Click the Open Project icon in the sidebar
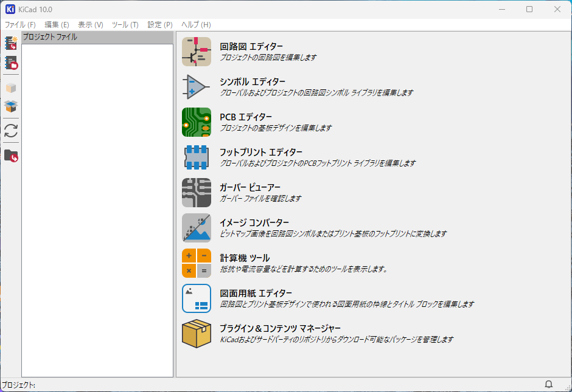This screenshot has height=392, width=572. click(11, 63)
